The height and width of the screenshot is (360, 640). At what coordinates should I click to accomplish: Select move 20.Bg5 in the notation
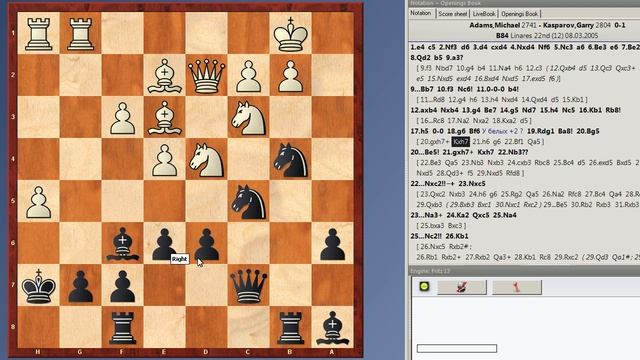(x=587, y=131)
